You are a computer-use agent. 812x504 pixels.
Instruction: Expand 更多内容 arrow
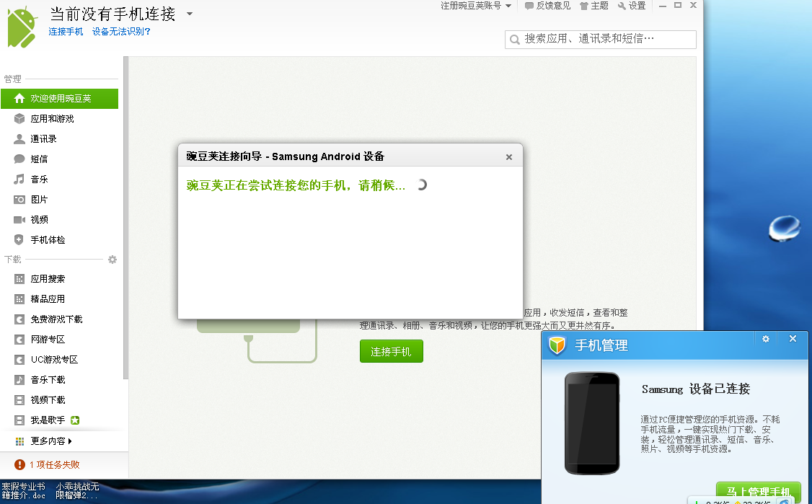pyautogui.click(x=70, y=441)
